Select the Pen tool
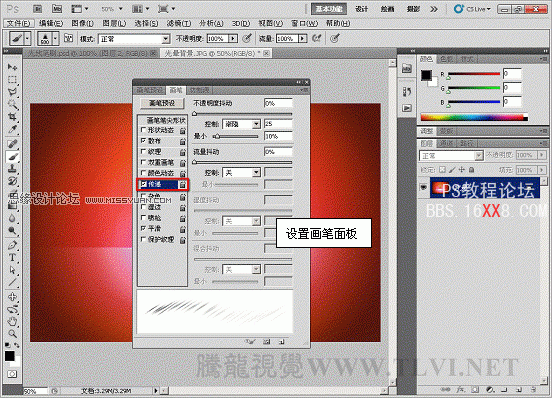Viewport: 552px width, 398px height. pos(12,245)
